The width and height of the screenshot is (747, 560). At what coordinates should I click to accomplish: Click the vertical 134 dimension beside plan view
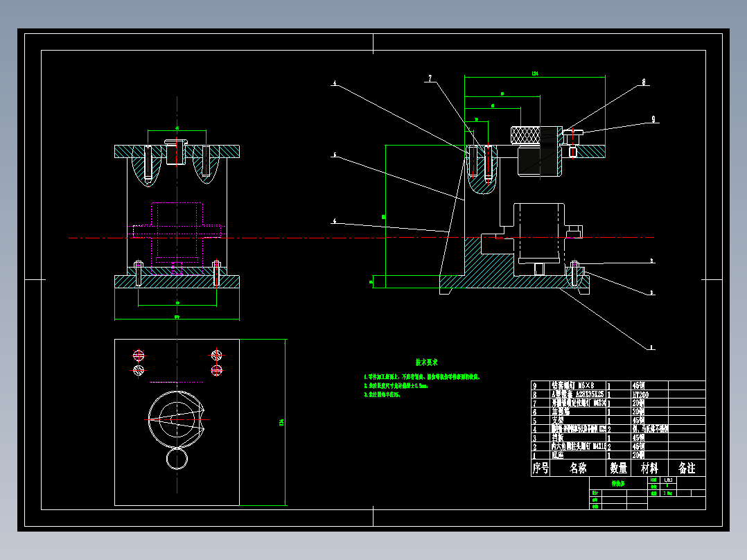click(x=281, y=422)
